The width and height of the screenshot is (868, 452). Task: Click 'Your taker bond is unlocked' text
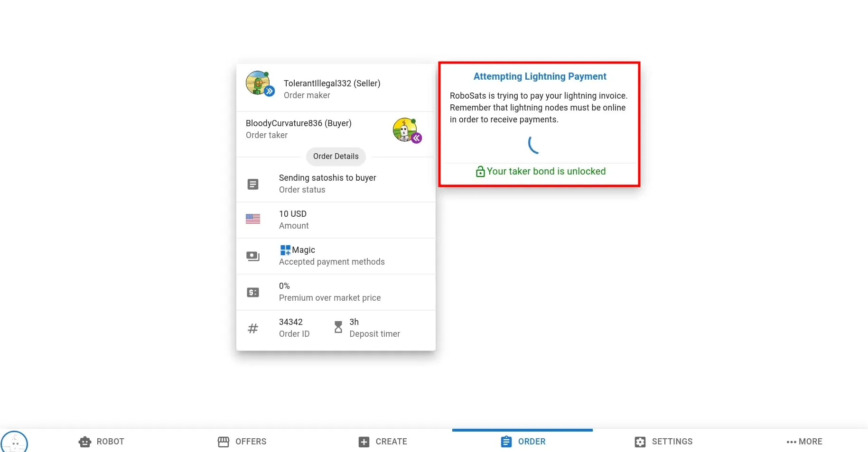[x=546, y=171]
